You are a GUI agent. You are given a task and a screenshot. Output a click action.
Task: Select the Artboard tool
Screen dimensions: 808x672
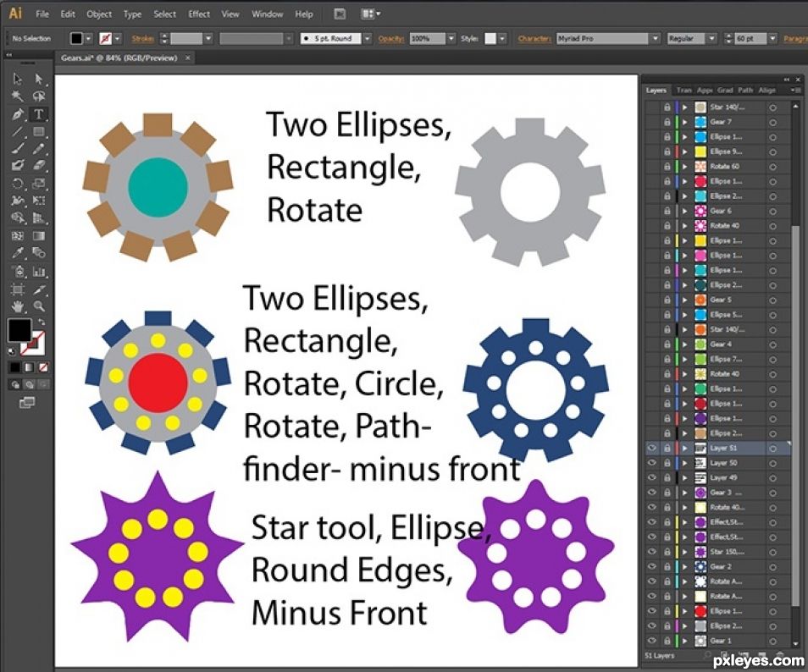18,289
